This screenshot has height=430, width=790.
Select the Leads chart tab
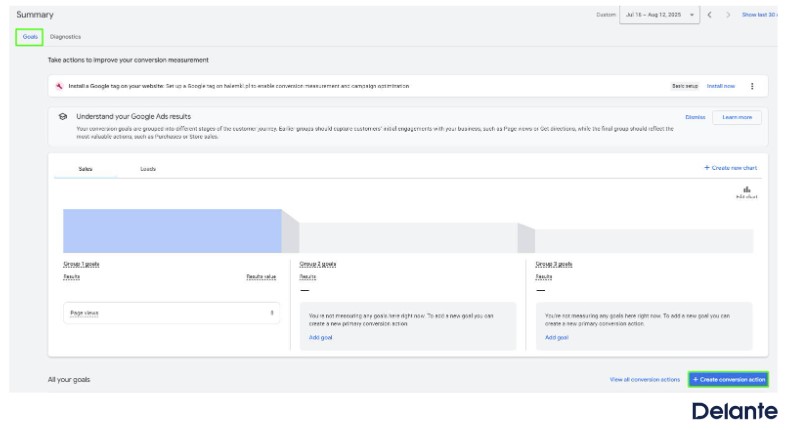pos(148,169)
